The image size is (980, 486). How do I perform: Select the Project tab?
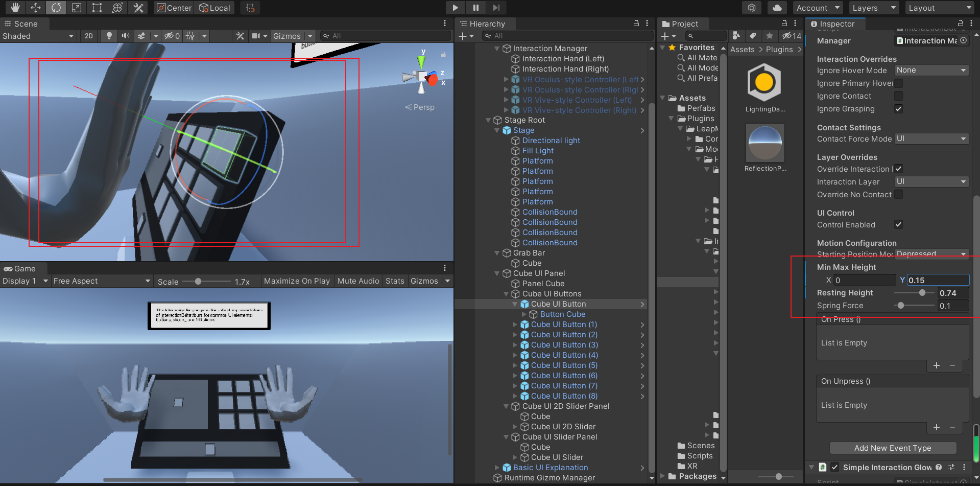(683, 24)
